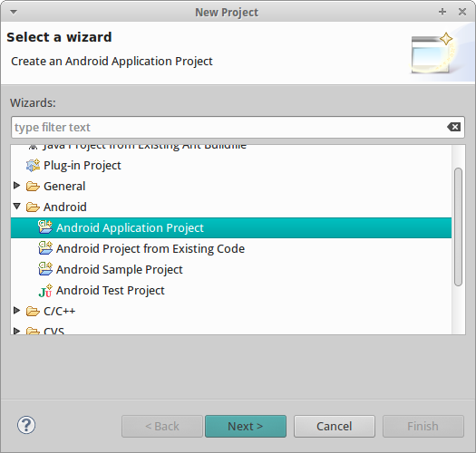Select Android Test Project entry
476x453 pixels.
[x=111, y=290]
